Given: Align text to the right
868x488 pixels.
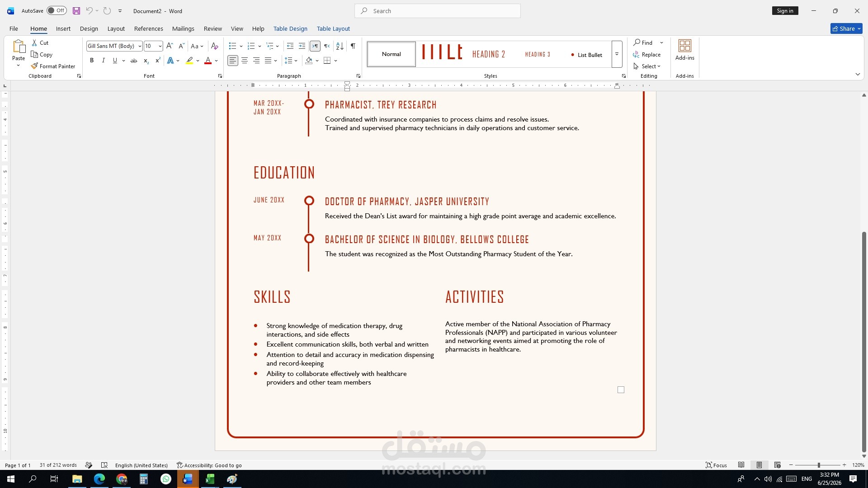Looking at the screenshot, I should coord(256,61).
